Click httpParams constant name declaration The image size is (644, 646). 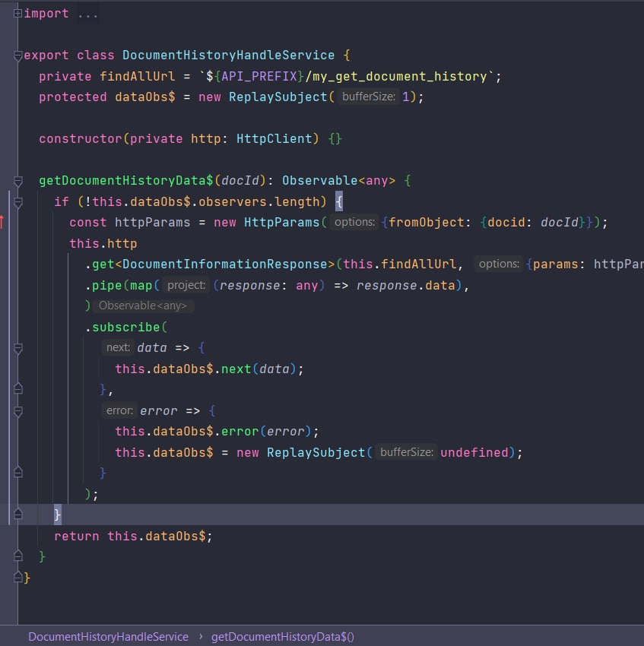152,223
